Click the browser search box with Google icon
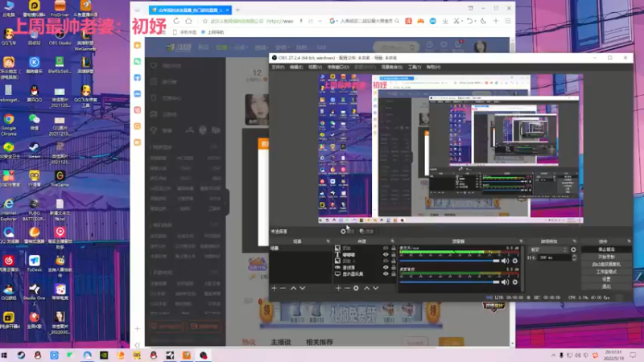 coord(364,21)
